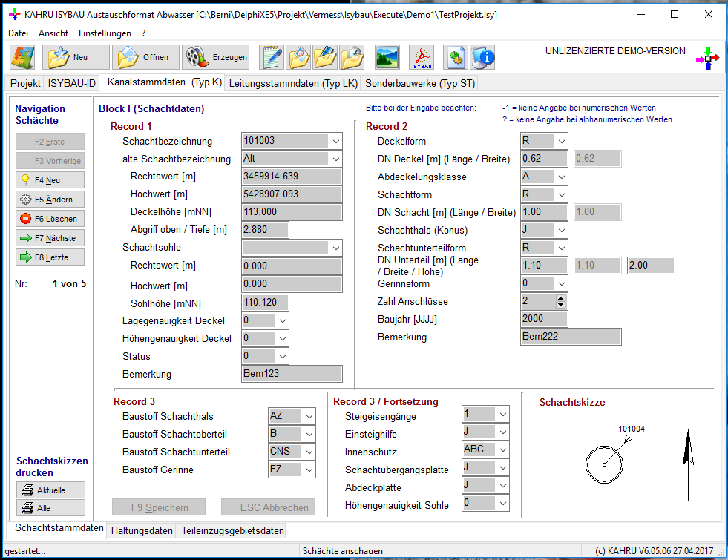Print current sketch with Aktuelle button
This screenshot has height=560, width=728.
(x=50, y=490)
